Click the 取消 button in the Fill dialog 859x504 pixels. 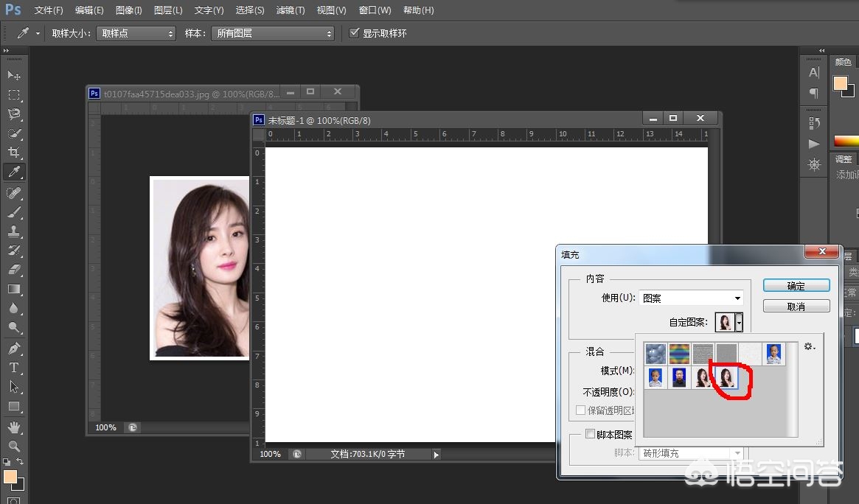tap(796, 306)
